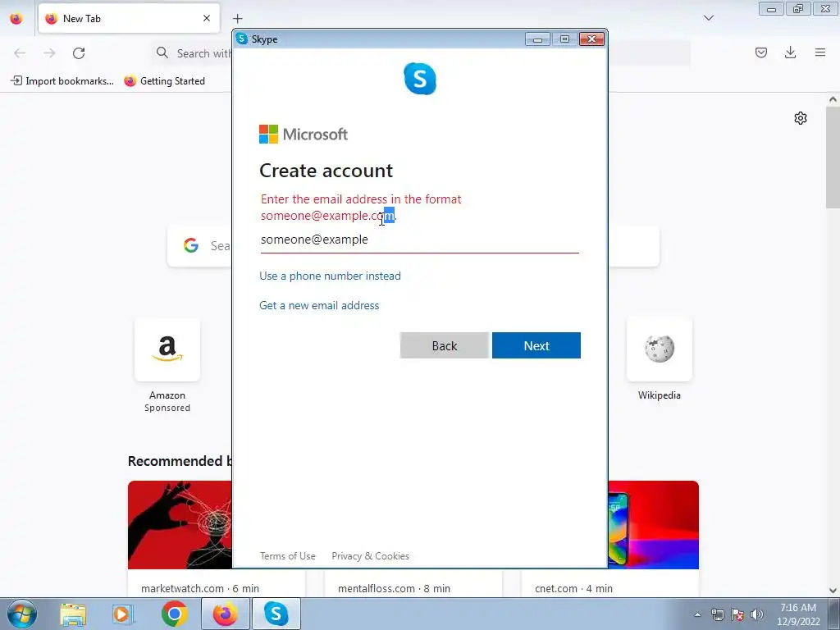840x630 pixels.
Task: Open the Save to Pocket icon
Action: tap(760, 52)
